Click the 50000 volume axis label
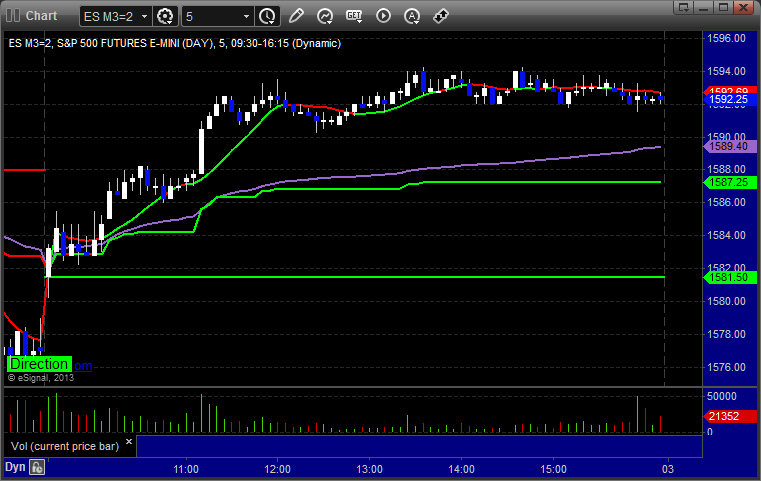The width and height of the screenshot is (761, 481). [722, 397]
